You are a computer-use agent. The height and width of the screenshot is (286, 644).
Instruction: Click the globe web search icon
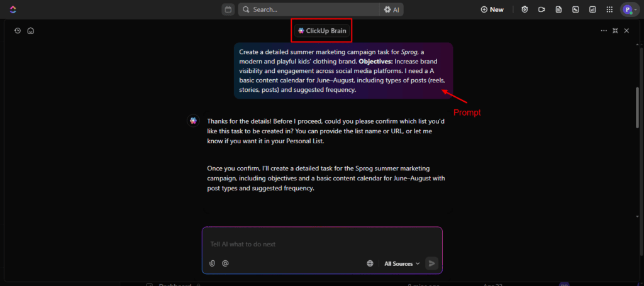click(x=370, y=263)
